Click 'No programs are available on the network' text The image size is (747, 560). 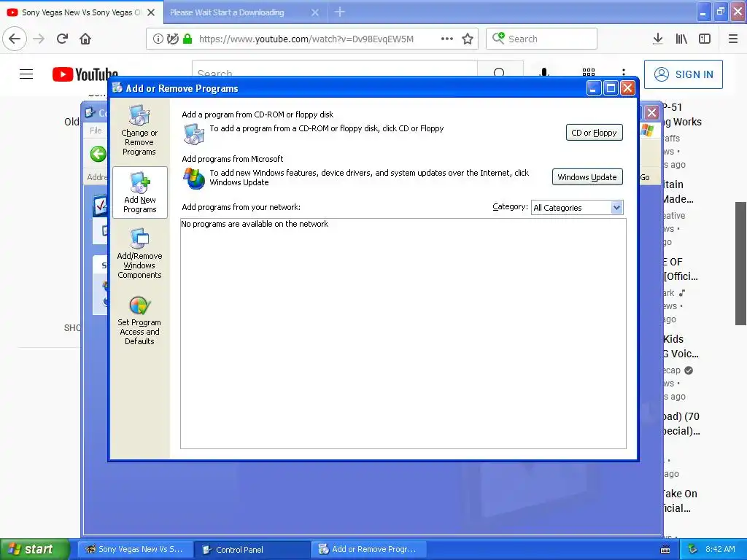coord(255,224)
